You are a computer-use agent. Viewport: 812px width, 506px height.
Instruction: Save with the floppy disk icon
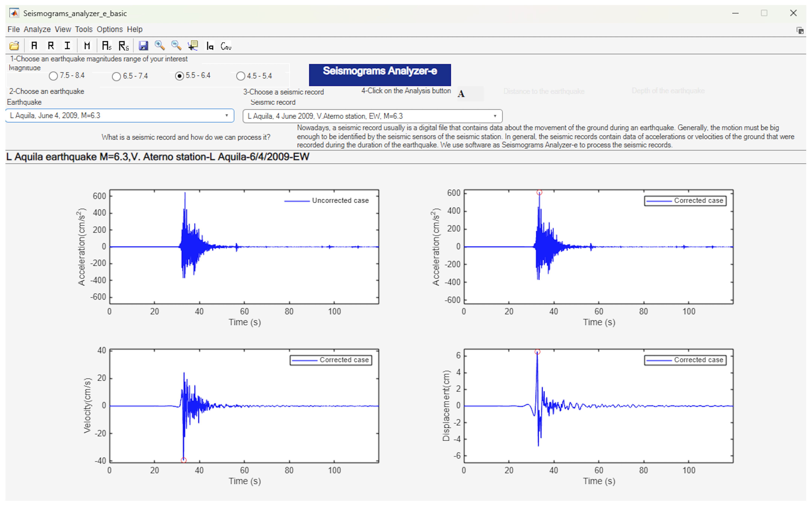pos(143,46)
